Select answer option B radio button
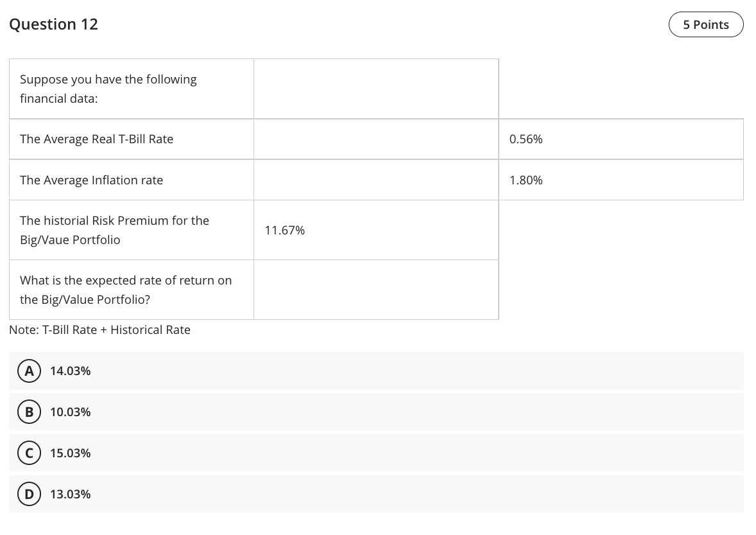Image resolution: width=756 pixels, height=535 pixels. pyautogui.click(x=28, y=412)
